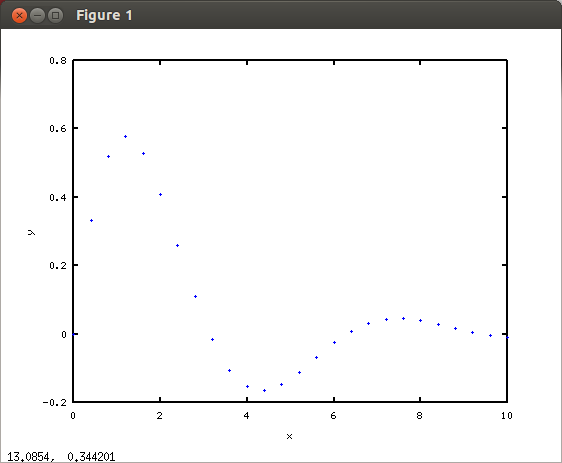Click the 0.8 y-axis tick label
This screenshot has height=463, width=562.
click(58, 61)
